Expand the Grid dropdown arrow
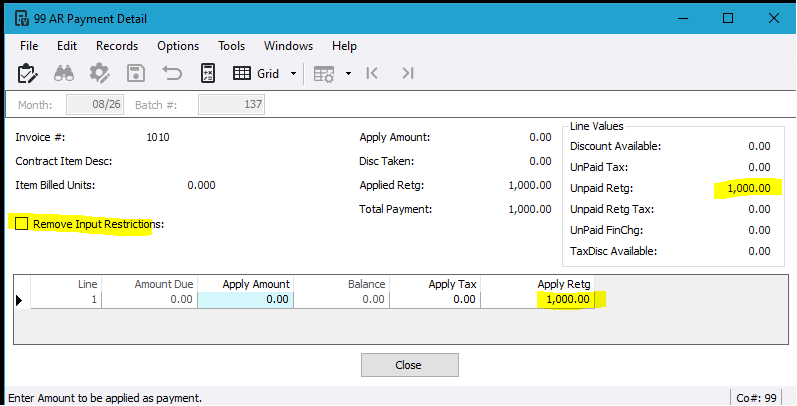This screenshot has width=797, height=406. click(x=293, y=74)
